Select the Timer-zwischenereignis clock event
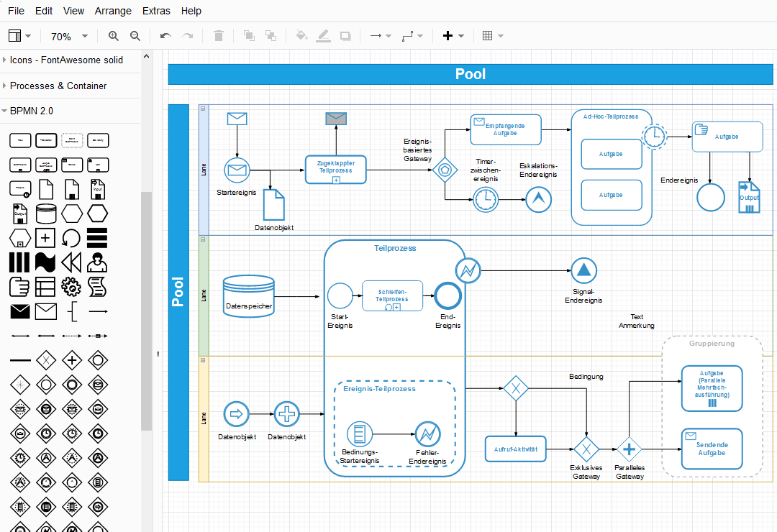 tap(486, 200)
